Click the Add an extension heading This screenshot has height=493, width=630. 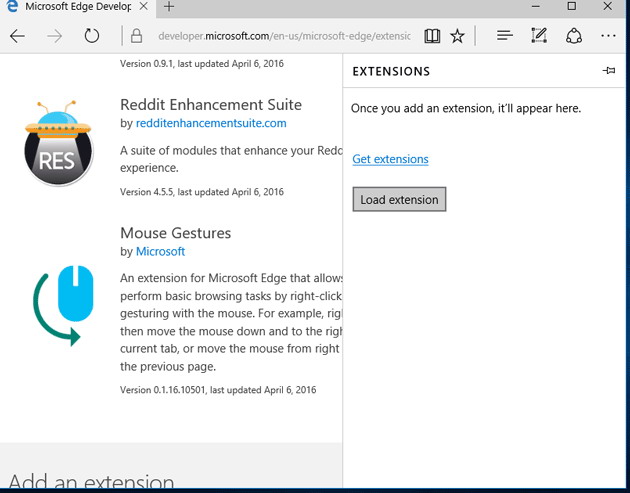(91, 482)
